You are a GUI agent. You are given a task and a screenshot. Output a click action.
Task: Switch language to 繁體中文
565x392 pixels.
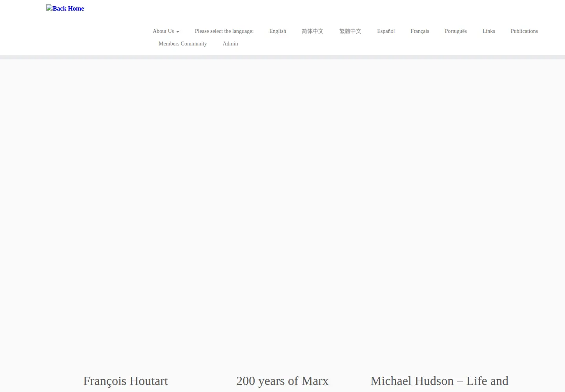(x=350, y=31)
